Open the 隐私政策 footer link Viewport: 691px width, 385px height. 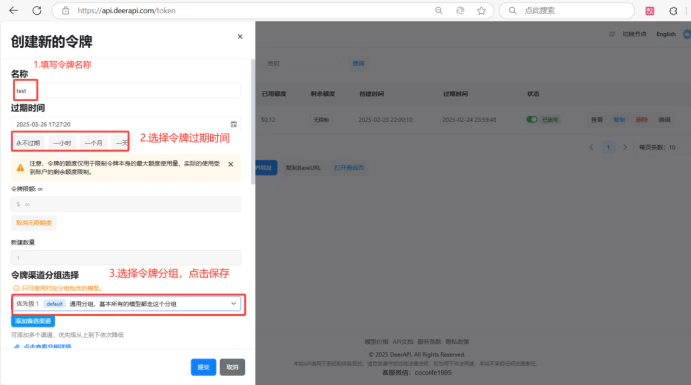click(457, 342)
